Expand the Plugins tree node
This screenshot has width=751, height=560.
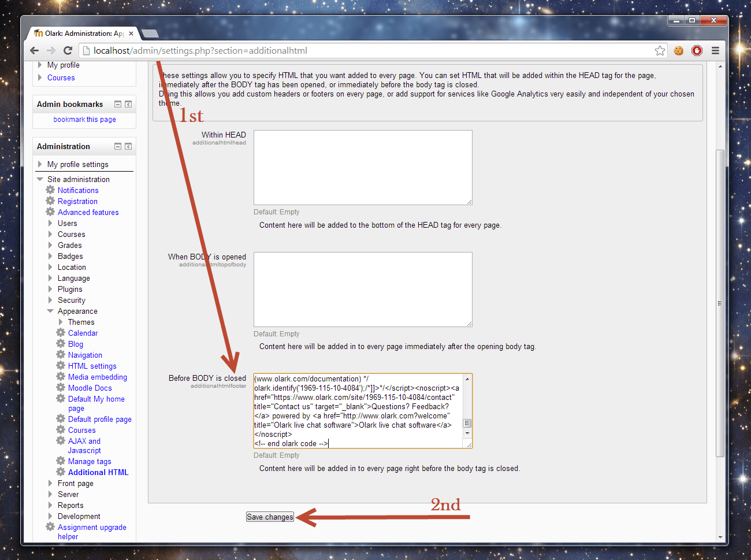coord(50,290)
